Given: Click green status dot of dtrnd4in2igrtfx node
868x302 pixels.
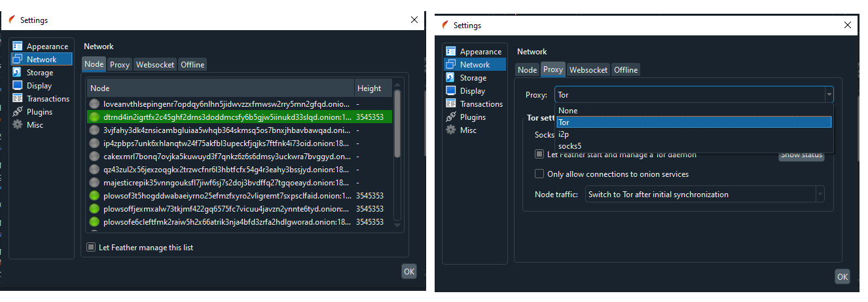Looking at the screenshot, I should 95,117.
